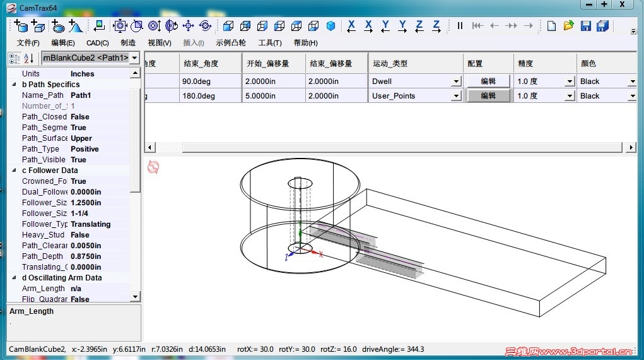644x360 pixels.
Task: Open the 视图(V) menu
Action: tap(160, 43)
